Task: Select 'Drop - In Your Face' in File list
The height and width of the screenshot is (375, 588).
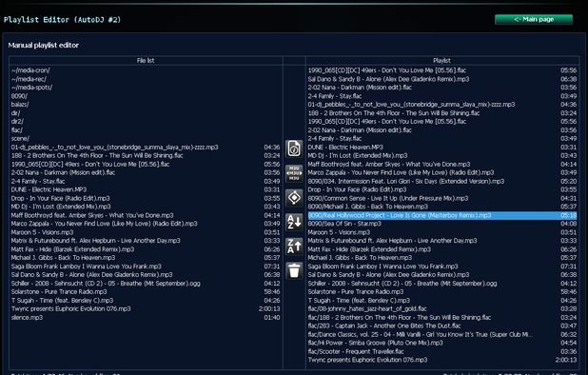Action: (146, 198)
